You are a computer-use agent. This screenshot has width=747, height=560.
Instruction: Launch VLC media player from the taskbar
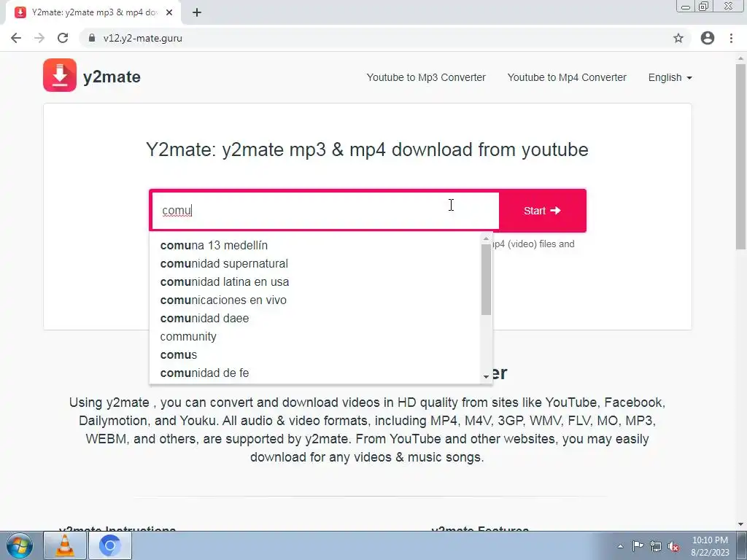click(x=65, y=545)
